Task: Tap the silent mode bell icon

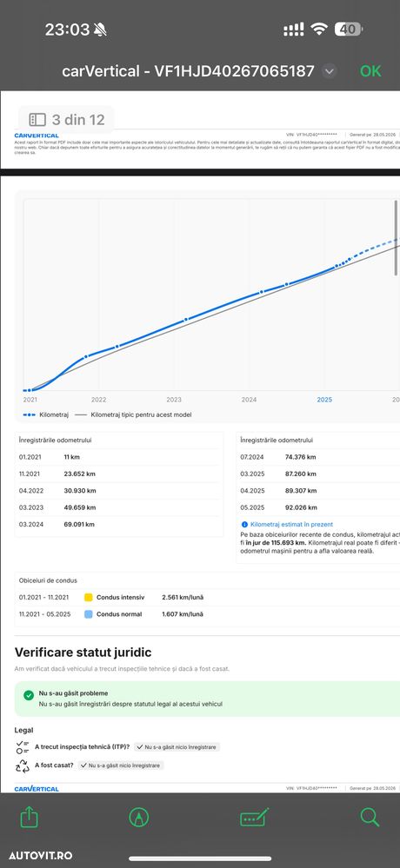Action: tap(100, 30)
